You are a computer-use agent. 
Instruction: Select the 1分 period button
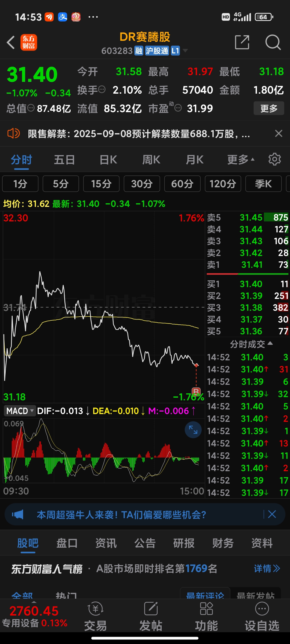click(x=20, y=184)
